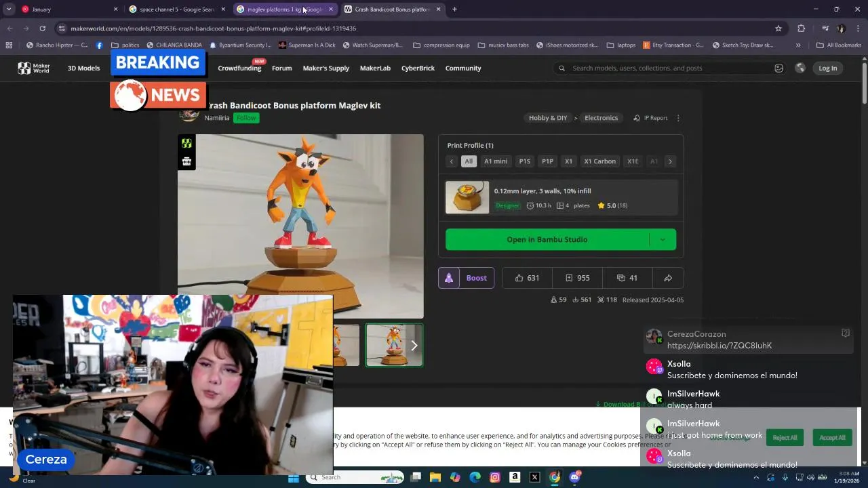Open Discord from the taskbar
868x488 pixels.
point(574,477)
